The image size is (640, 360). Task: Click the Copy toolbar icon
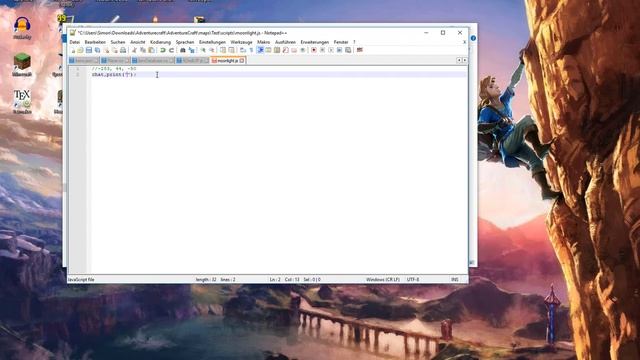[x=143, y=50]
